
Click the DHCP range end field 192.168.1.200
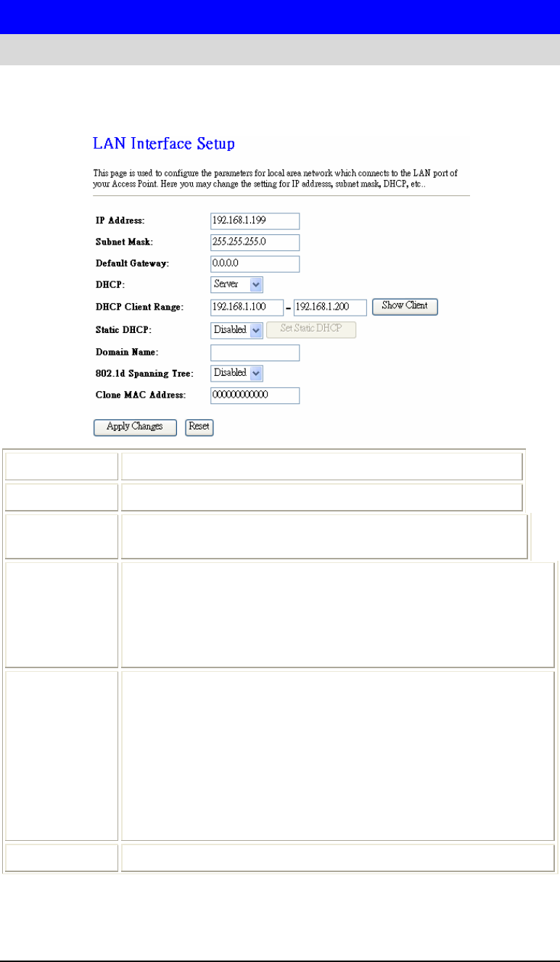tap(330, 307)
